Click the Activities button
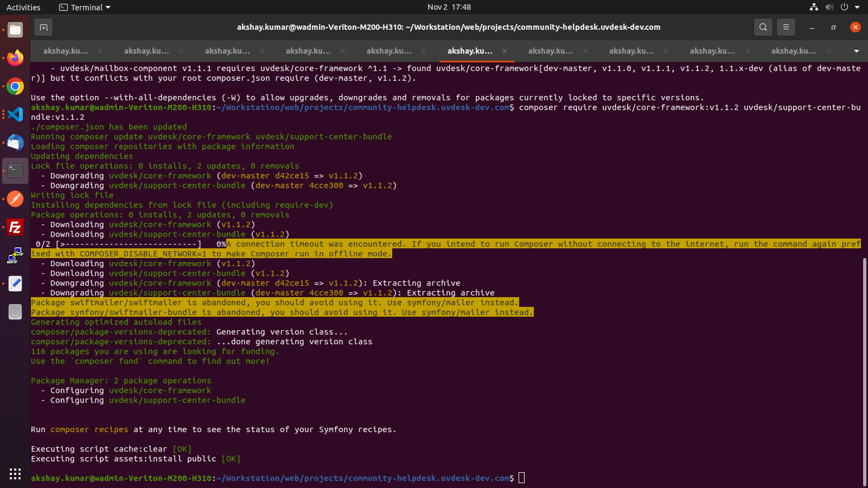The height and width of the screenshot is (488, 868). [x=23, y=7]
